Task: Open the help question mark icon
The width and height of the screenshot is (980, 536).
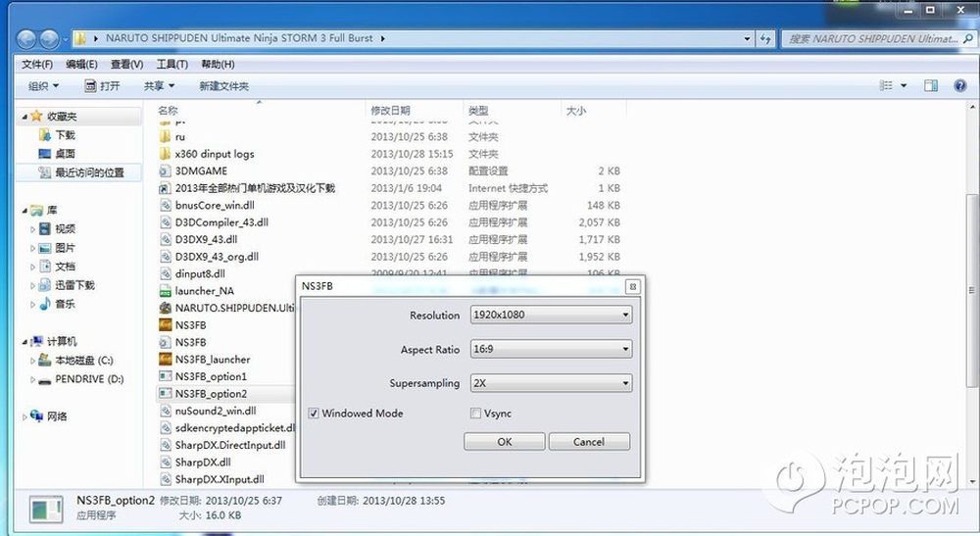Action: (x=960, y=85)
